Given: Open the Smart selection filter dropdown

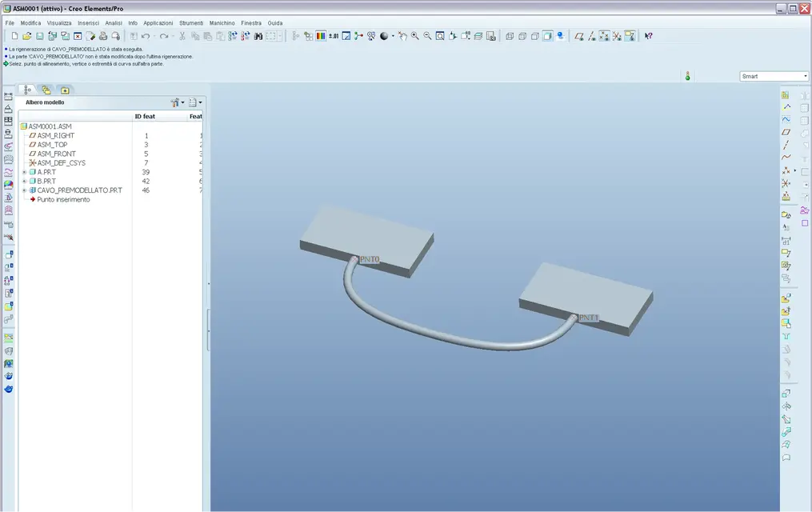Looking at the screenshot, I should pos(774,77).
